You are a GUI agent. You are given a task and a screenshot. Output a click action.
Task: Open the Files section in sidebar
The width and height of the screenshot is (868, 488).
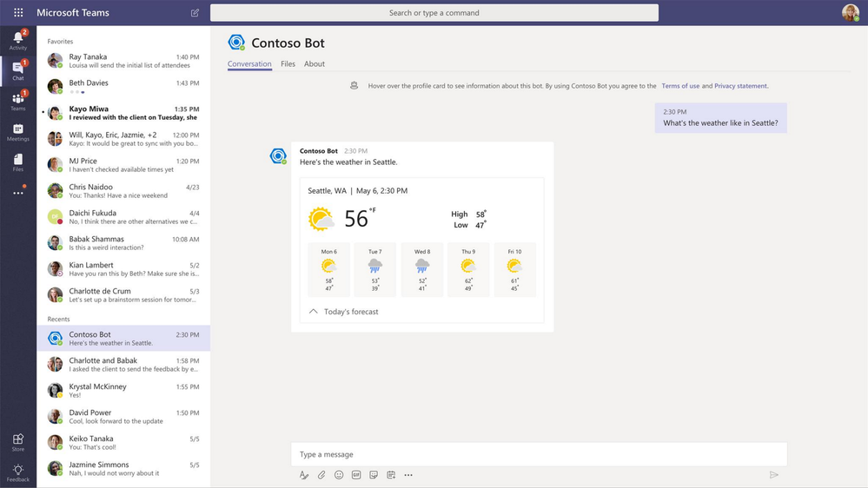coord(18,162)
